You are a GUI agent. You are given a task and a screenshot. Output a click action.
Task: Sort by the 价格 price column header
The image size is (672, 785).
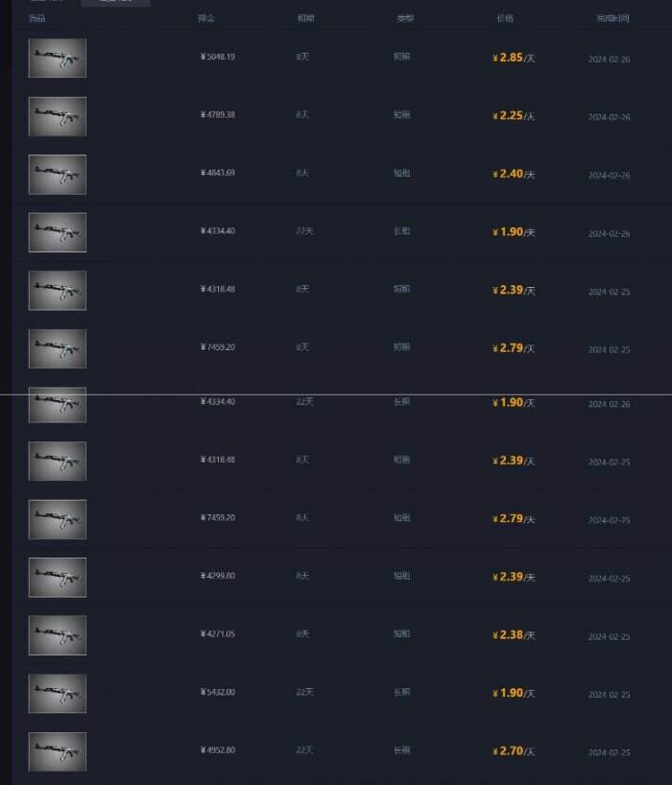point(505,18)
